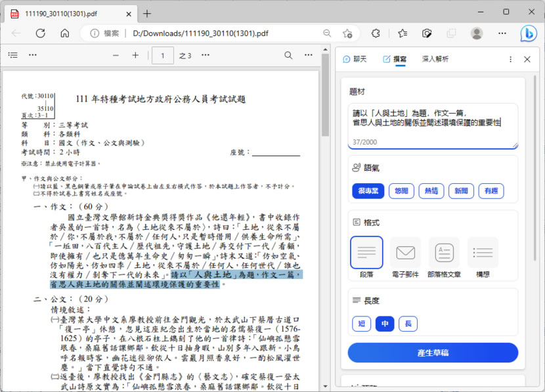Choose the 有趣 tone option

coord(491,191)
